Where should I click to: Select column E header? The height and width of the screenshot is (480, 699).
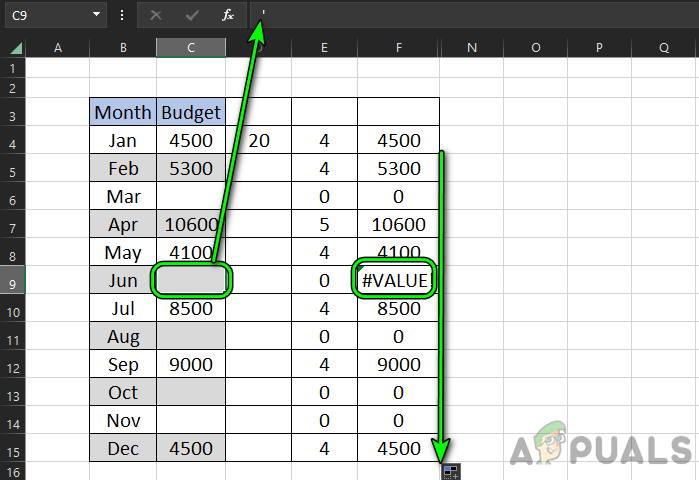pyautogui.click(x=324, y=48)
